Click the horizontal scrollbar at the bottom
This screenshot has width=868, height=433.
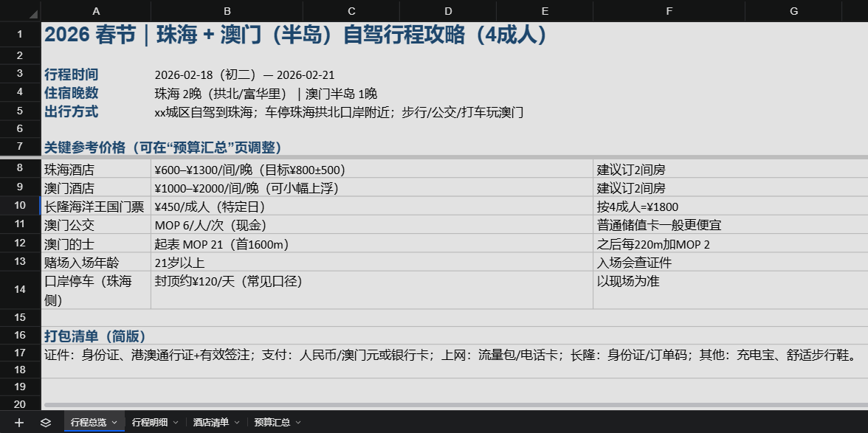(x=443, y=405)
